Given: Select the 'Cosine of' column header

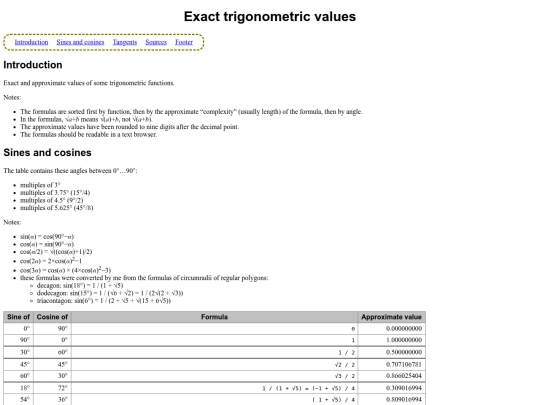Looking at the screenshot, I should pyautogui.click(x=52, y=317).
